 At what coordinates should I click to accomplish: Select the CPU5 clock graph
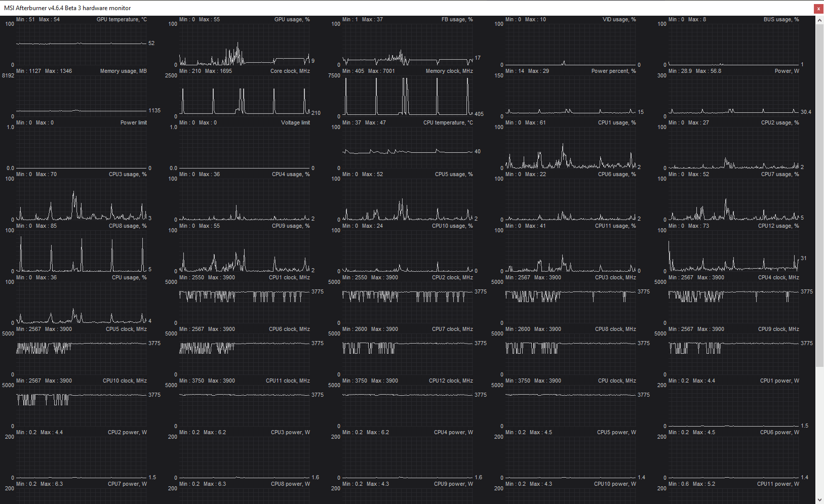[82, 354]
